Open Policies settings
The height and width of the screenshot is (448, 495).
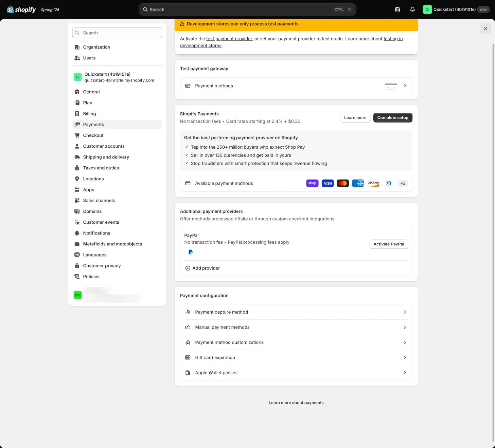tap(117, 277)
